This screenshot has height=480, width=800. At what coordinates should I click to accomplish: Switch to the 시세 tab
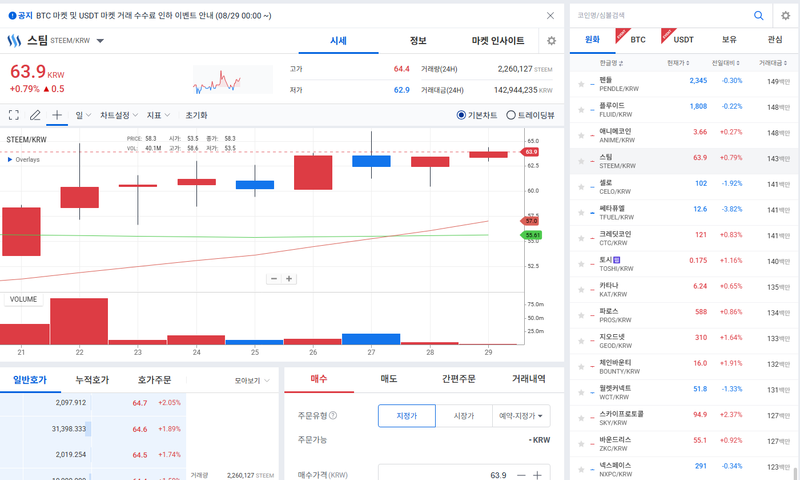click(x=338, y=41)
